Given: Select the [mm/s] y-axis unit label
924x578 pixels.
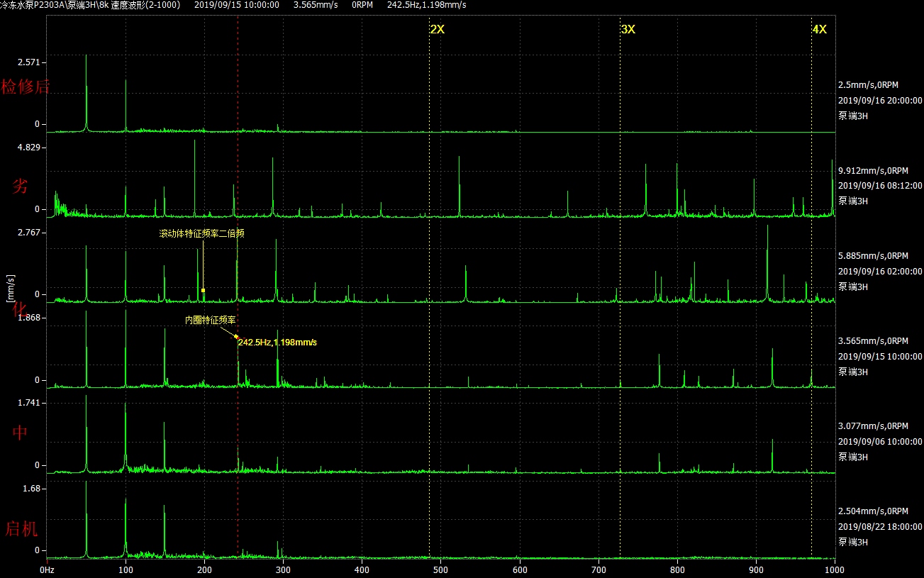Looking at the screenshot, I should [x=9, y=289].
